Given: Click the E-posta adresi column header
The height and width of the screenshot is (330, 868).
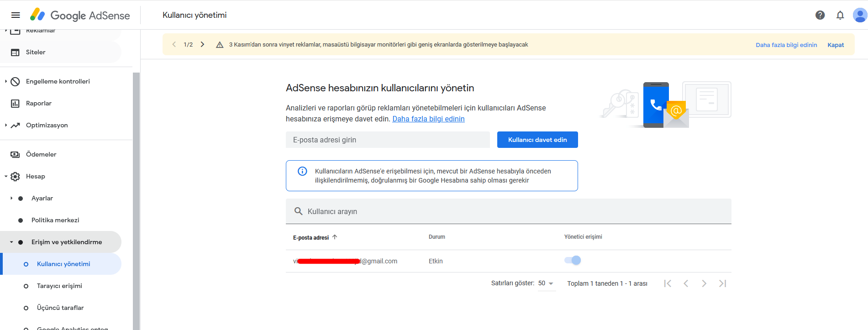Looking at the screenshot, I should (x=311, y=237).
